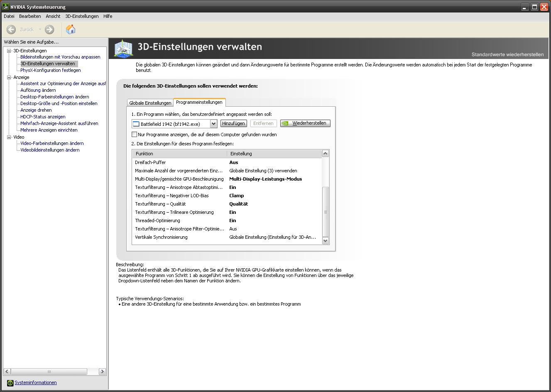Click task pane horizontal scroll right arrow
Screen dimensions: 551x392
click(103, 372)
